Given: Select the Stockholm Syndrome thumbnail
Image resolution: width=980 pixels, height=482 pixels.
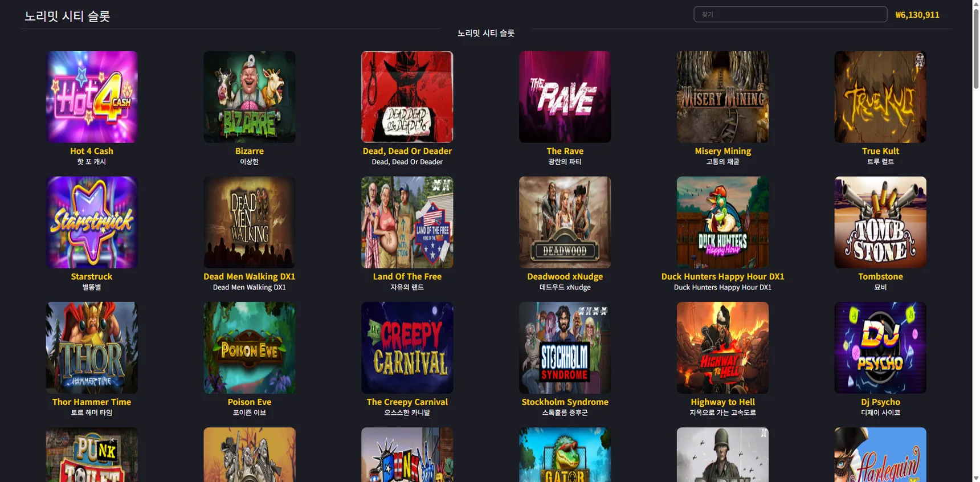Looking at the screenshot, I should (565, 348).
